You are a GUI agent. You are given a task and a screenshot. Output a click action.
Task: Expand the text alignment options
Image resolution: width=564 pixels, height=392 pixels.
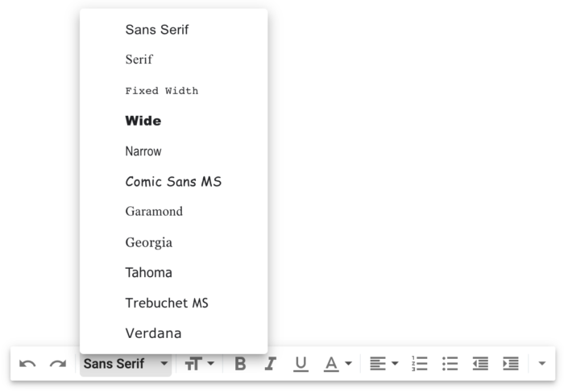pyautogui.click(x=384, y=364)
